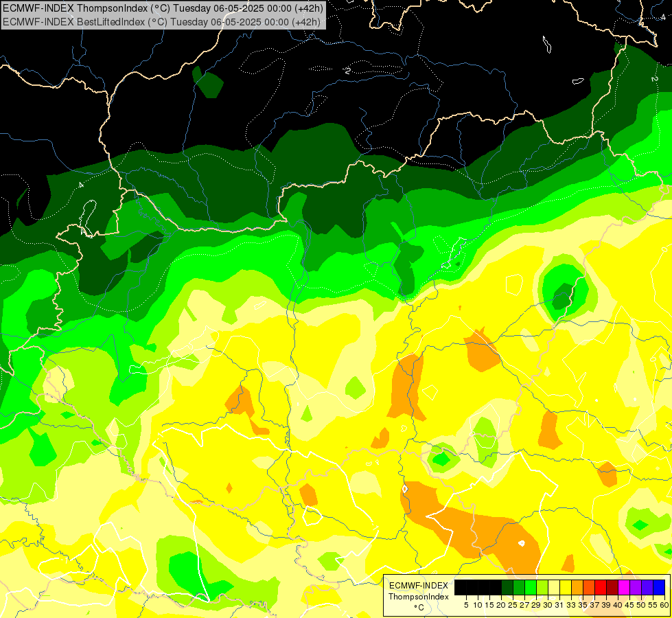
Task: Click the legend tick value '60'
Action: point(664,605)
